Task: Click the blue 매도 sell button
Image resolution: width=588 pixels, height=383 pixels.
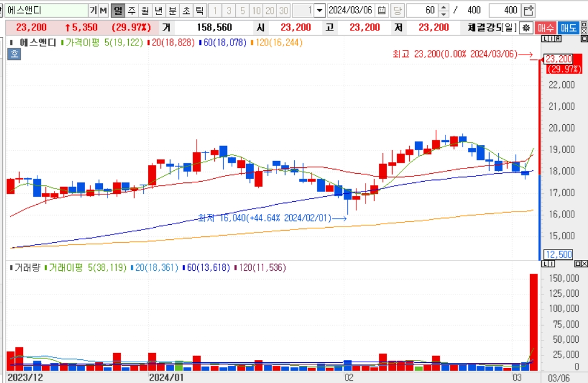Action: point(568,28)
